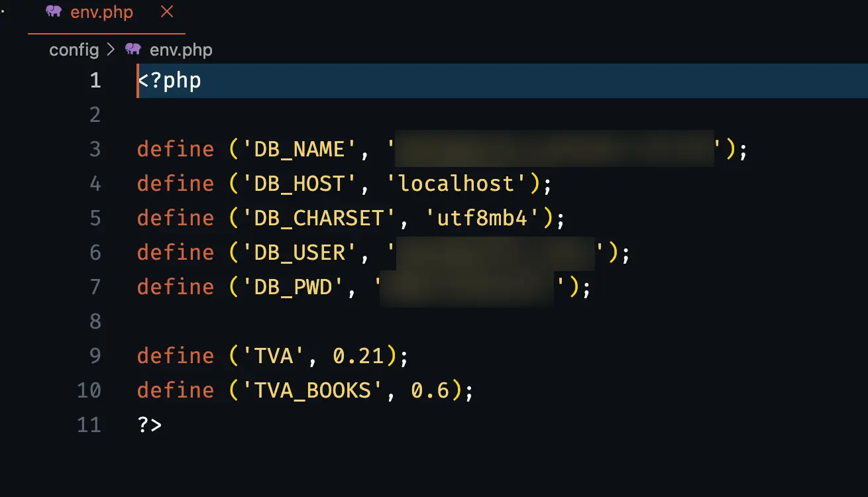Select line number 1 in the gutter
This screenshot has width=868, height=497.
coord(95,81)
